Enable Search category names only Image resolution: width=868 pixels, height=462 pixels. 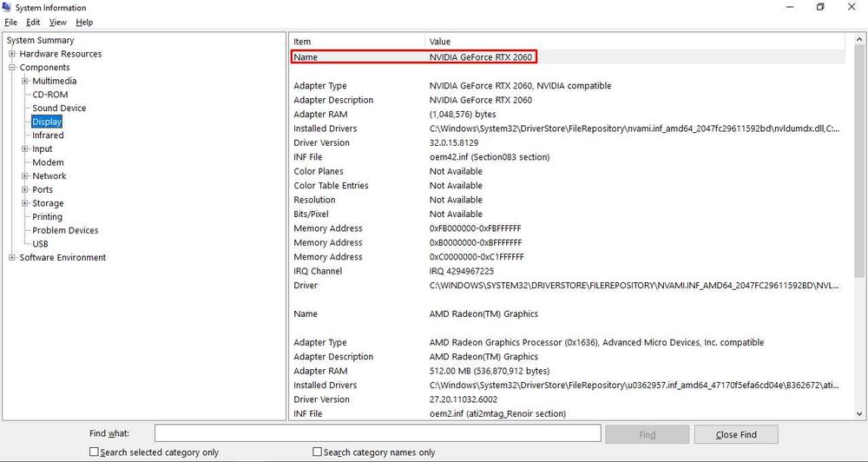coord(317,452)
